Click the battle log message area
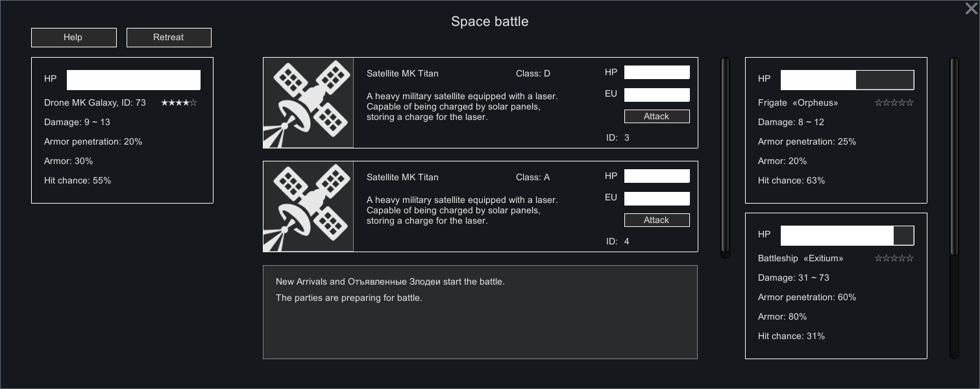This screenshot has height=389, width=980. pyautogui.click(x=480, y=312)
